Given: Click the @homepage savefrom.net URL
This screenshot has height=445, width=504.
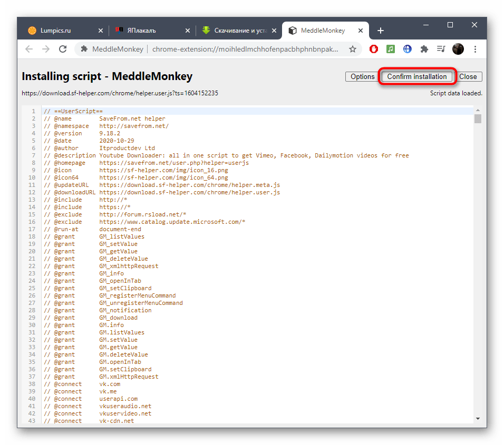Looking at the screenshot, I should coord(174,163).
